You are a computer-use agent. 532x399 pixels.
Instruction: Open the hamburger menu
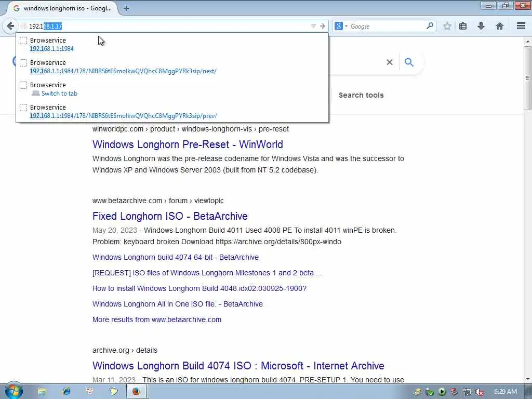[x=521, y=26]
